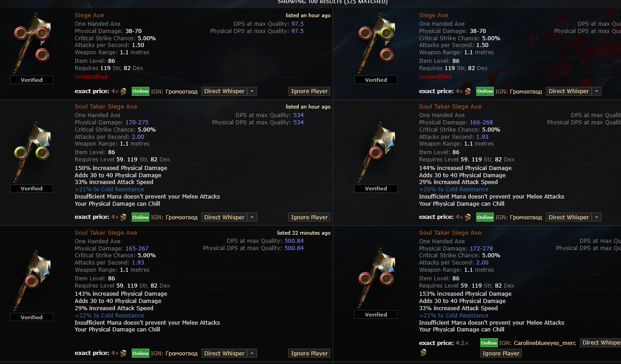Viewport: 621px width, 364px height.
Task: Click the currency icon in the 22 minutes ago listing
Action: tap(123, 354)
